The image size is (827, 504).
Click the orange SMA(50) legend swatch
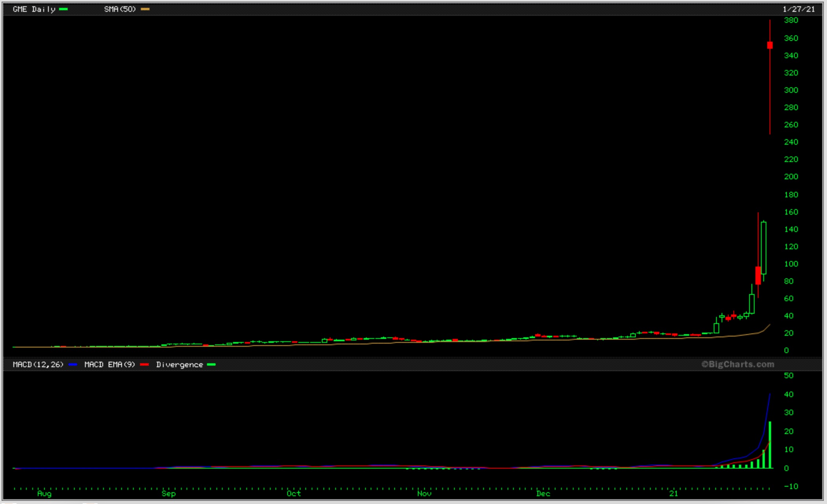tap(145, 9)
